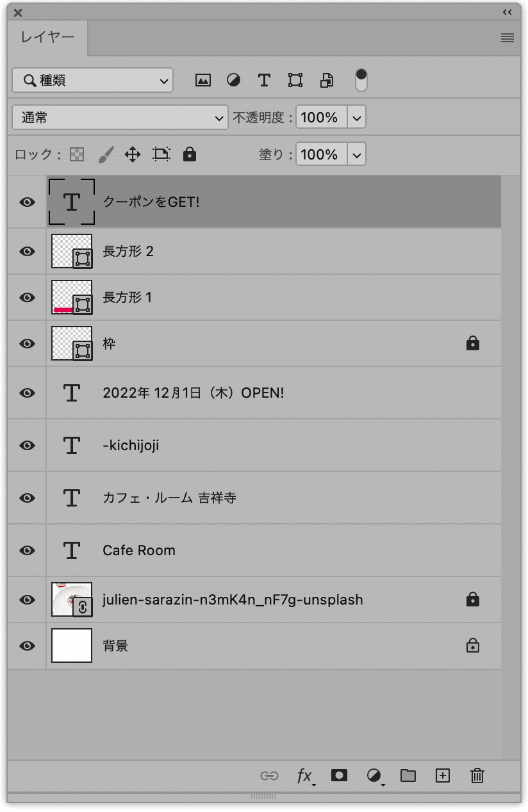Click the lock image pixels brush icon

(x=105, y=154)
